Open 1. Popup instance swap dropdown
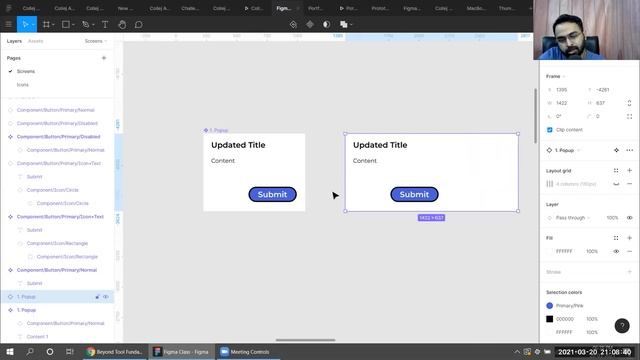Viewport: 640px width, 360px height. pyautogui.click(x=567, y=150)
